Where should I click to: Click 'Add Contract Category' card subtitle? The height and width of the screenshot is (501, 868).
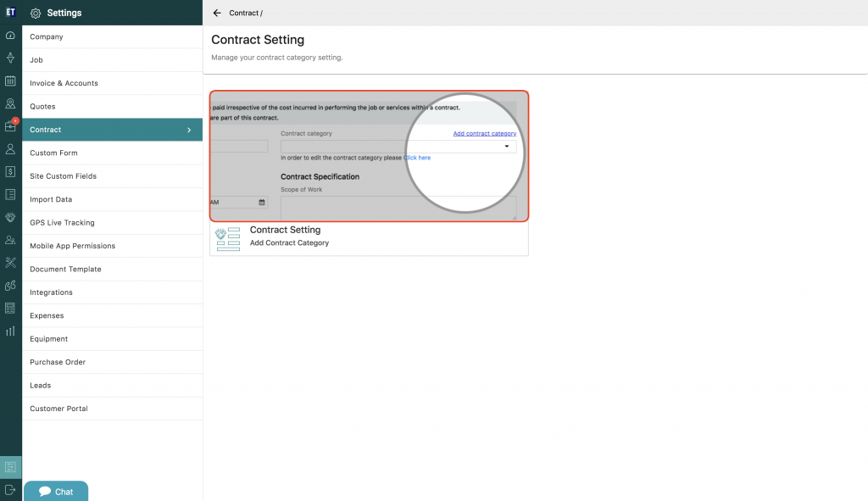pos(290,243)
